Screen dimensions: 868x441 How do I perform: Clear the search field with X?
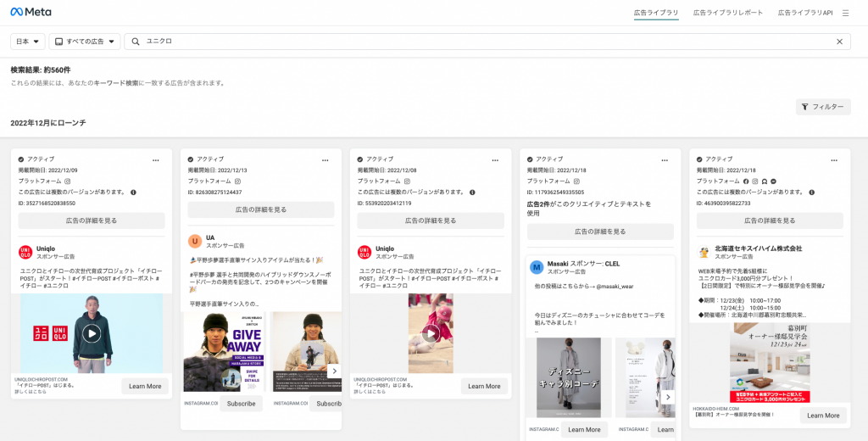[x=839, y=42]
